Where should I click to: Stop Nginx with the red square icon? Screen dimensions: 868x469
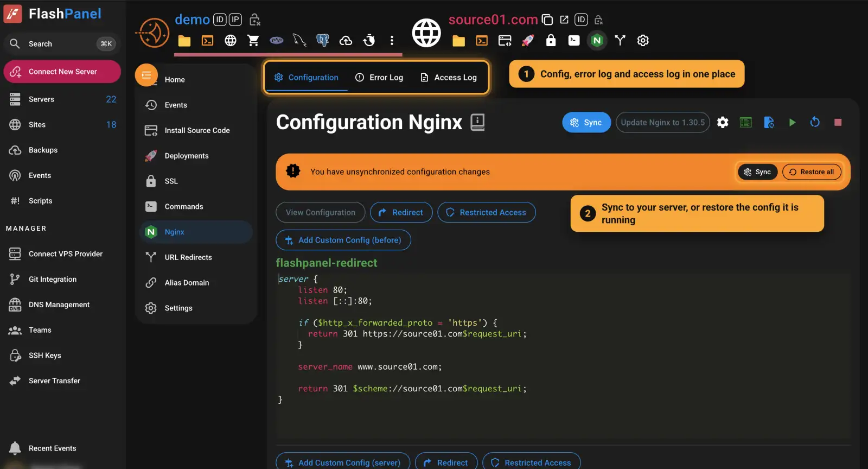tap(838, 123)
